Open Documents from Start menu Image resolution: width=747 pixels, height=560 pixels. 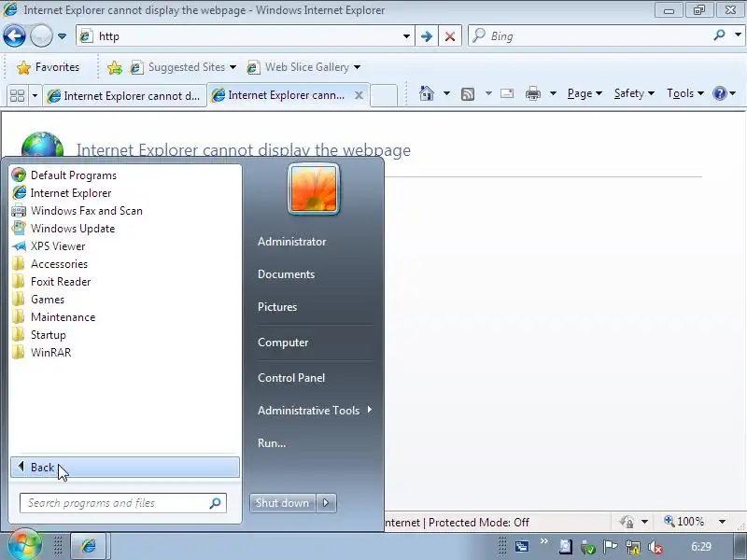286,274
